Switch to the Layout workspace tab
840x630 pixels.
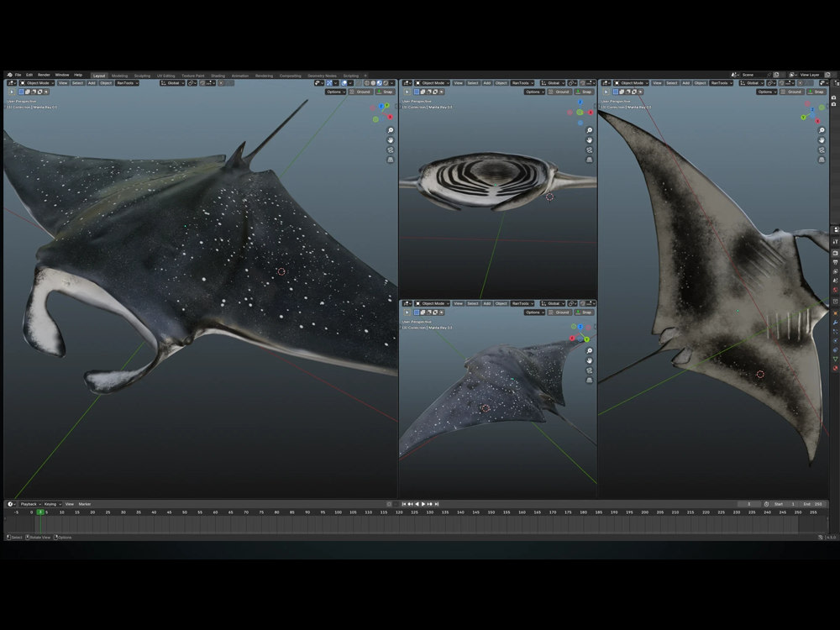99,76
